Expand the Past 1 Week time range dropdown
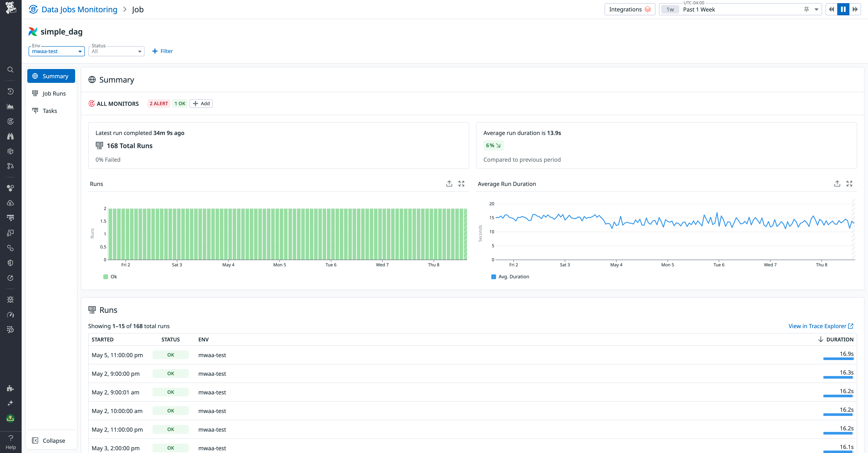The image size is (868, 453). [816, 9]
